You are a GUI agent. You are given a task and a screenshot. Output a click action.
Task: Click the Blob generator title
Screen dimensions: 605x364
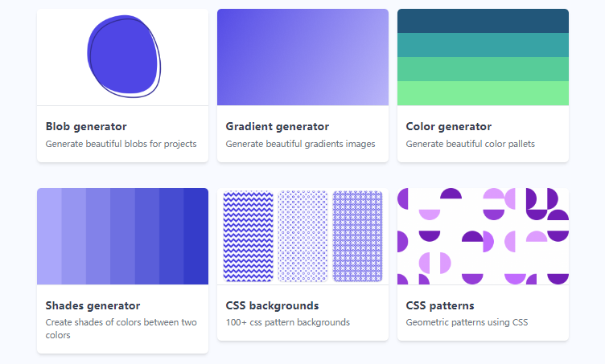86,126
